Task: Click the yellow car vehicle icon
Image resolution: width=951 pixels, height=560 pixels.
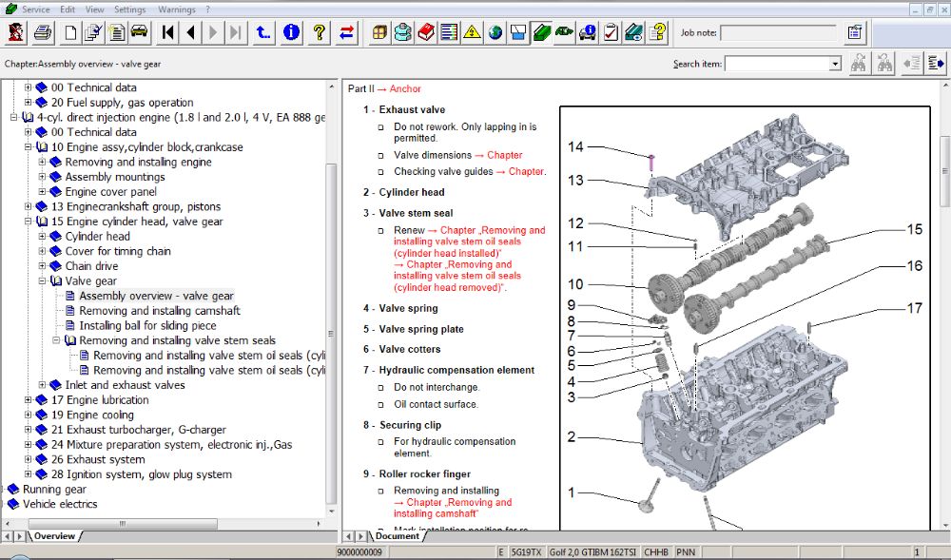Action: (x=139, y=33)
